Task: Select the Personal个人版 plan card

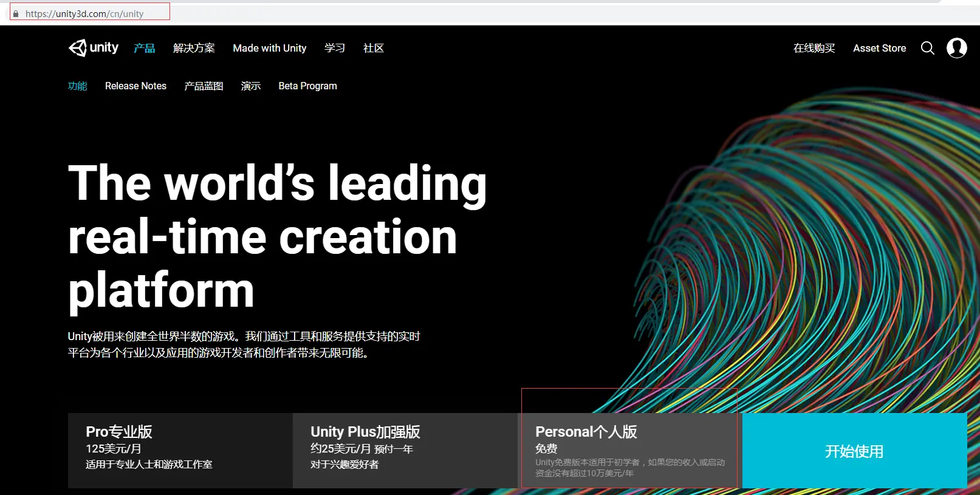Action: (x=630, y=451)
